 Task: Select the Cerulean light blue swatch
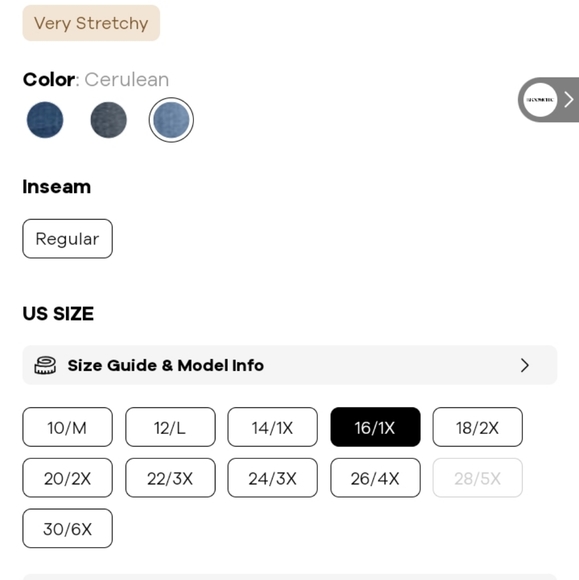point(171,120)
